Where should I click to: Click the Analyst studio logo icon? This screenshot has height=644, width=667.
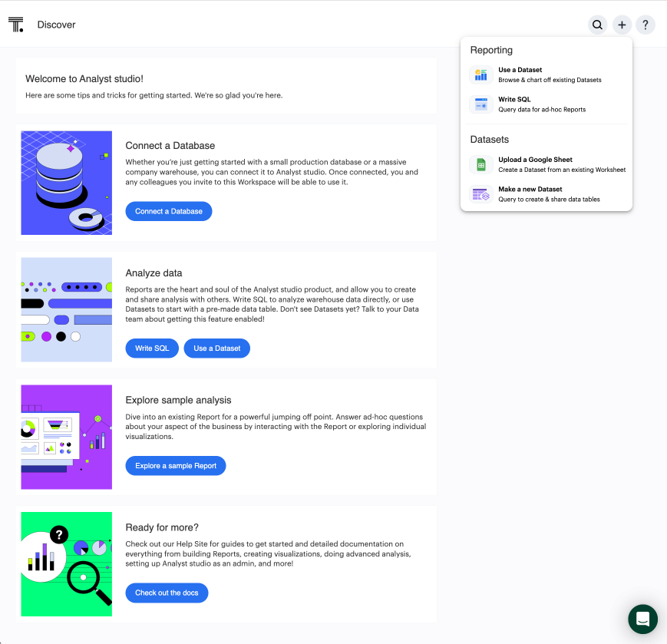tap(16, 25)
